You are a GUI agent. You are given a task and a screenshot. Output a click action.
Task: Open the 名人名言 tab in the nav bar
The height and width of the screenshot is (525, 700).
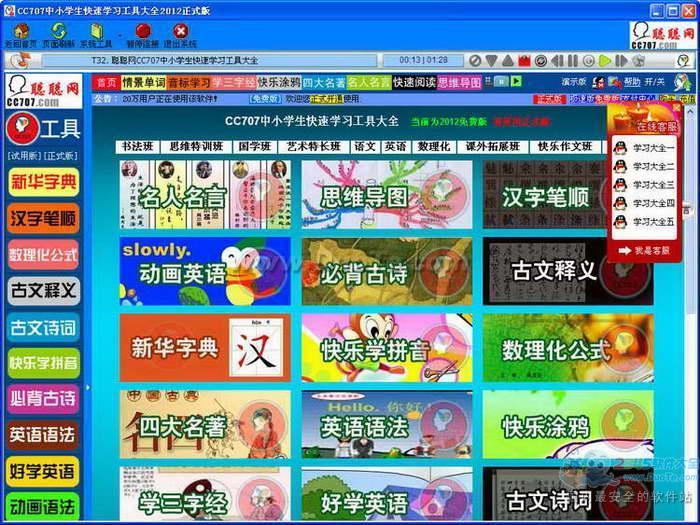tap(369, 83)
